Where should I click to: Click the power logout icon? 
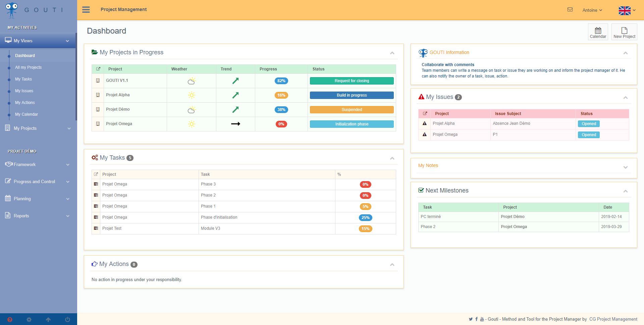[x=67, y=320]
